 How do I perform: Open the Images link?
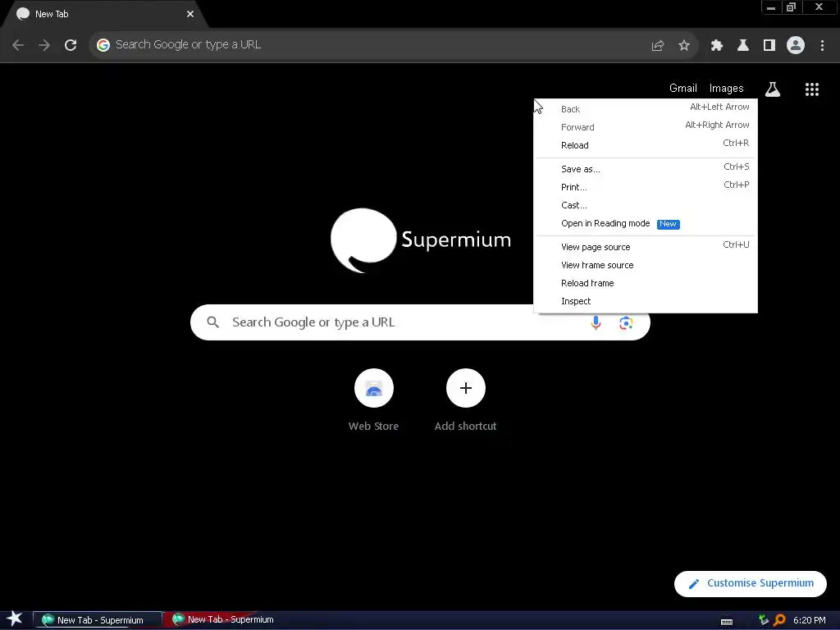point(727,89)
